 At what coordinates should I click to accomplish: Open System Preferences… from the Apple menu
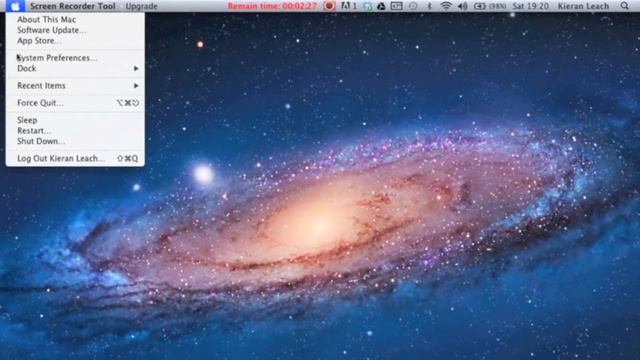coord(75,58)
